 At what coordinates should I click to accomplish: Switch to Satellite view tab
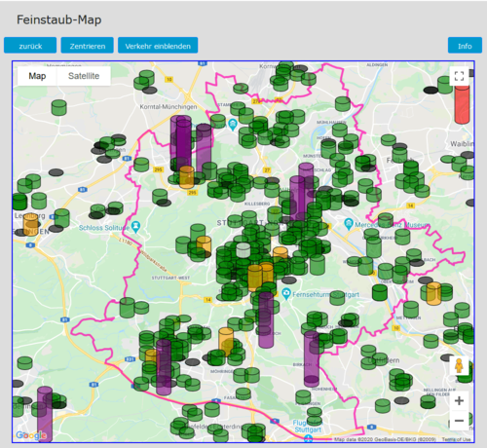tap(84, 76)
